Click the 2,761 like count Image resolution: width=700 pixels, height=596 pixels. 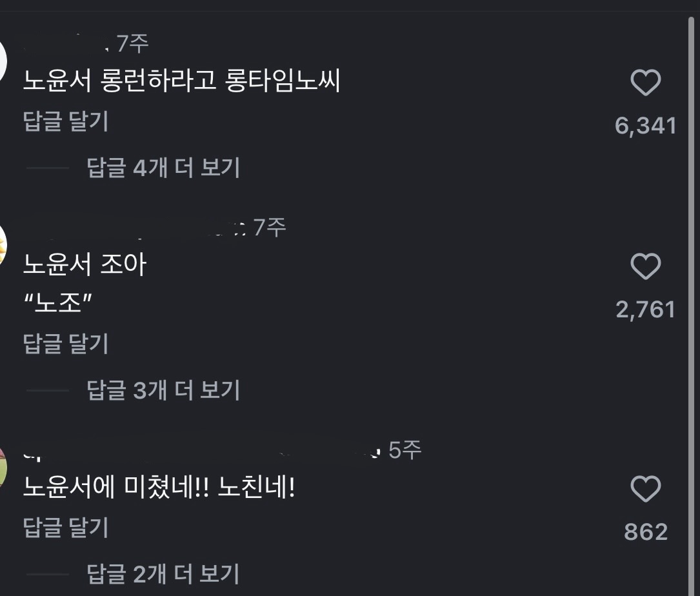pos(646,310)
